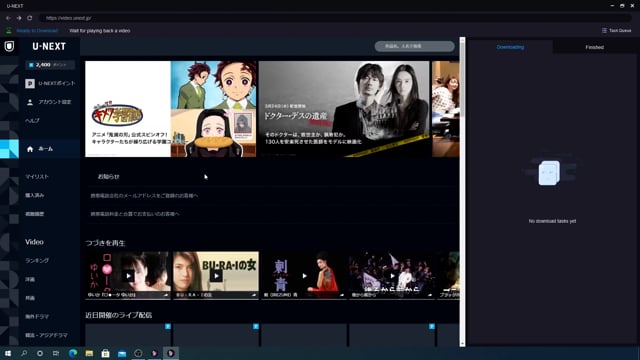Click the browser forward arrow
The height and width of the screenshot is (360, 640).
(19, 18)
